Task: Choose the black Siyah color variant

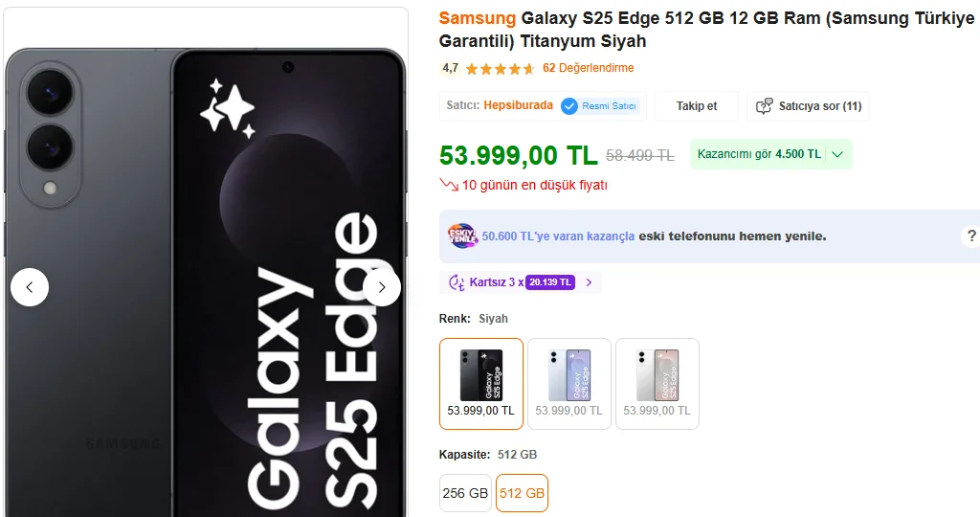Action: click(480, 383)
